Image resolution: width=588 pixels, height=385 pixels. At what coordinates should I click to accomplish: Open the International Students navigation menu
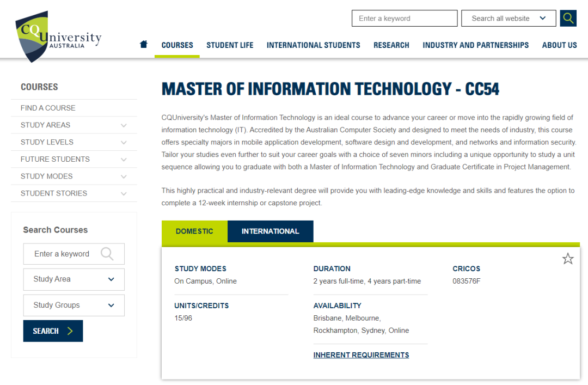pyautogui.click(x=313, y=45)
